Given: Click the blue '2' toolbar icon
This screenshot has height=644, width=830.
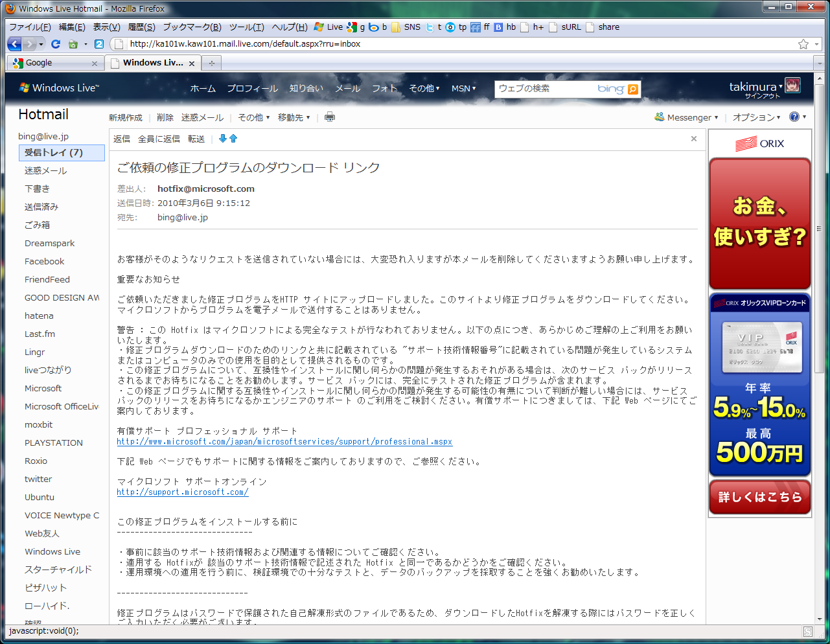Looking at the screenshot, I should click(99, 44).
